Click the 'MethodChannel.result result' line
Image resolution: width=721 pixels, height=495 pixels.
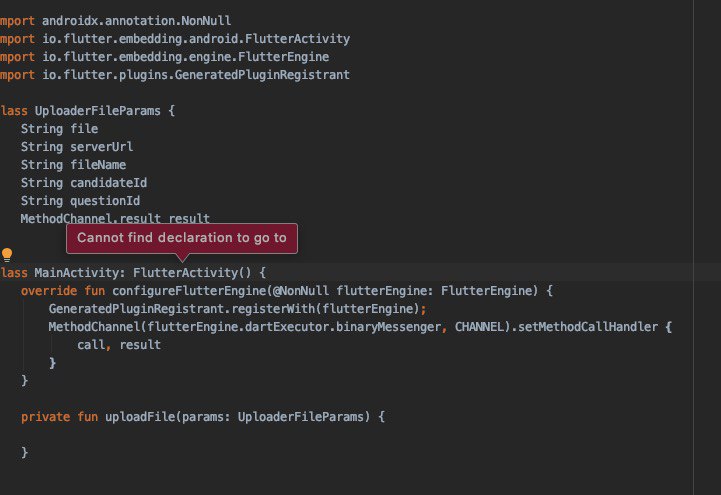pyautogui.click(x=115, y=218)
